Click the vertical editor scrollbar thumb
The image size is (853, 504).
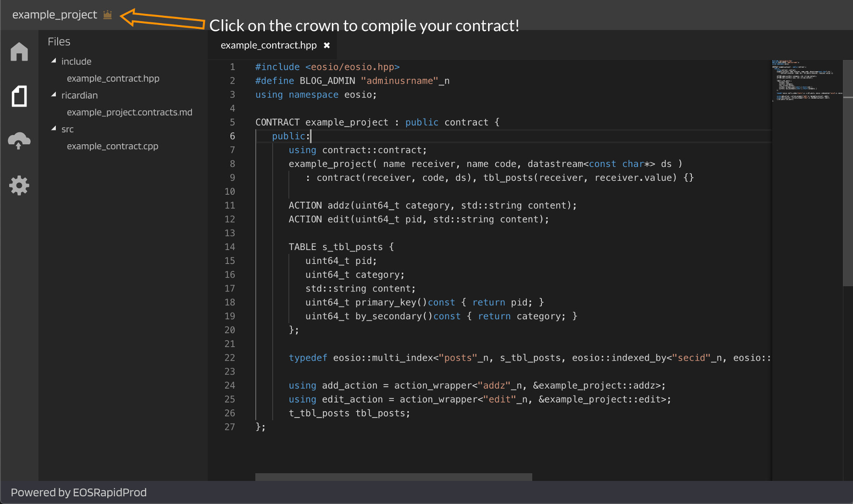point(848,173)
